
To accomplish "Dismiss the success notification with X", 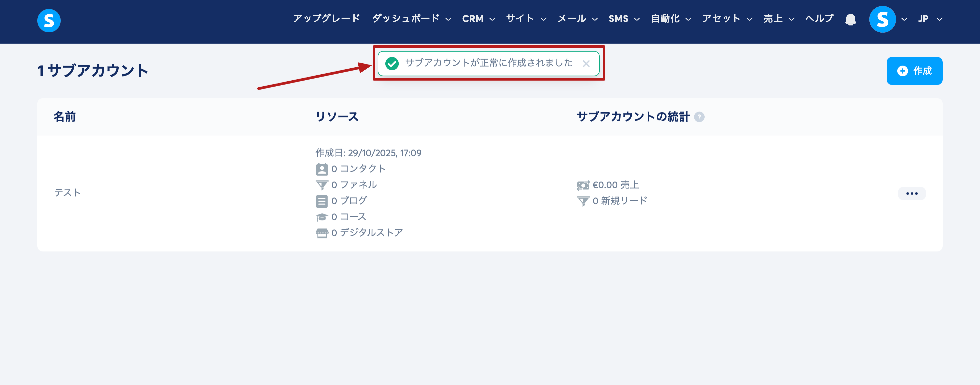I will coord(586,64).
